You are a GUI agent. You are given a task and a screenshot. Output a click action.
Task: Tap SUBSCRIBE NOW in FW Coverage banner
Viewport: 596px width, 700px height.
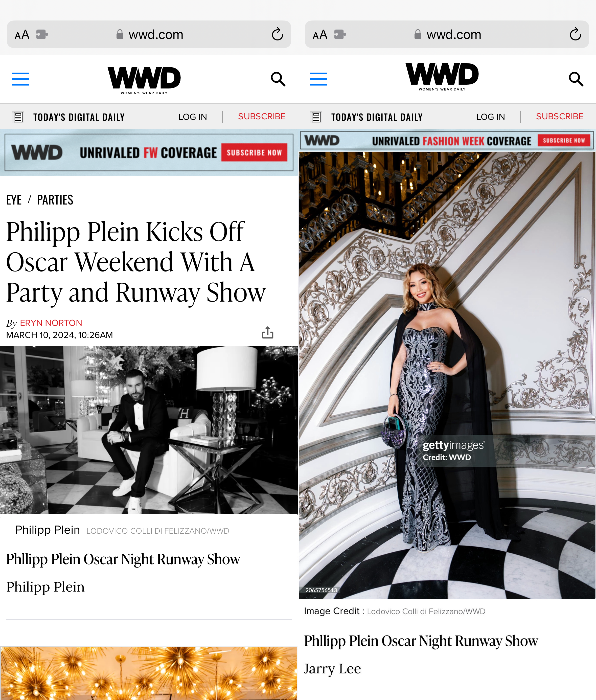(x=254, y=152)
